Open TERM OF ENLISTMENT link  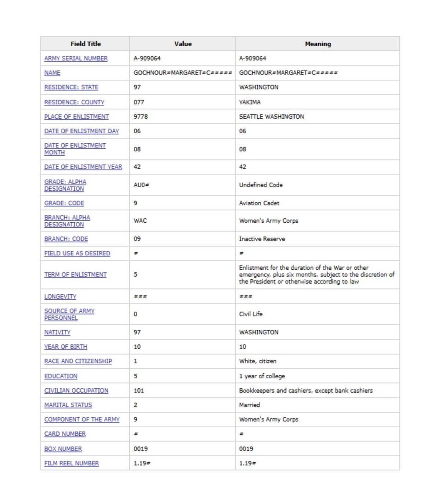(x=75, y=275)
